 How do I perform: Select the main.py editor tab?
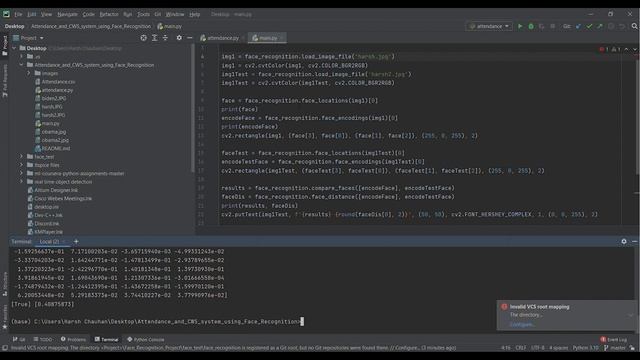268,38
